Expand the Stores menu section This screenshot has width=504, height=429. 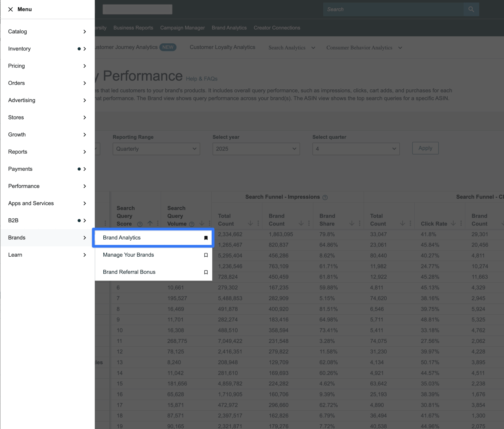point(47,117)
